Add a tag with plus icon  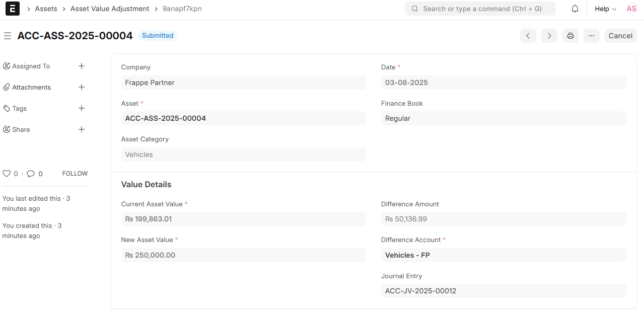coord(82,108)
